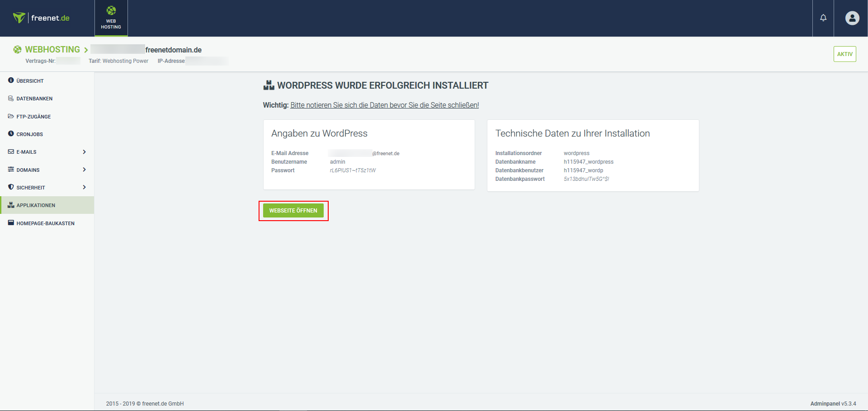Viewport: 868px width, 411px height.
Task: Open the Web Hosting top tab
Action: [x=111, y=18]
